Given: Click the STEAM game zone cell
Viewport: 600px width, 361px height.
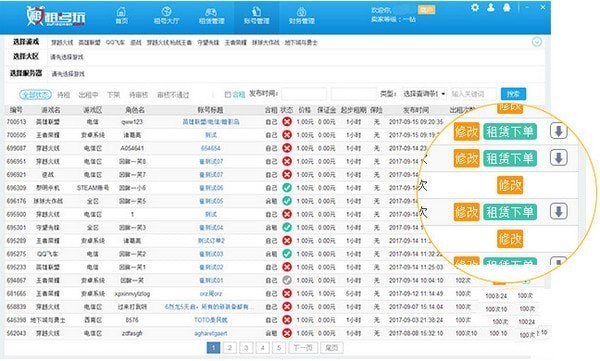Looking at the screenshot, I should tap(93, 188).
